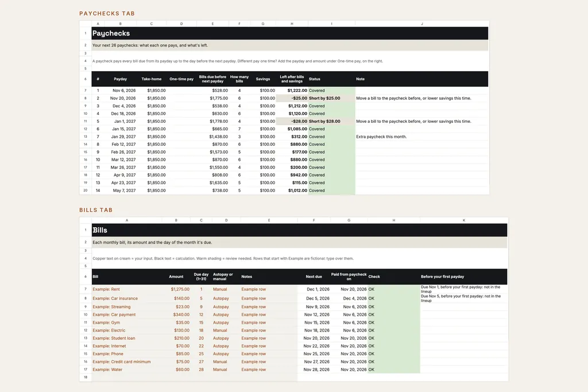Select the 'Autopay or manual' header cell
Viewport: 588px width, 392px height.
[x=226, y=277]
